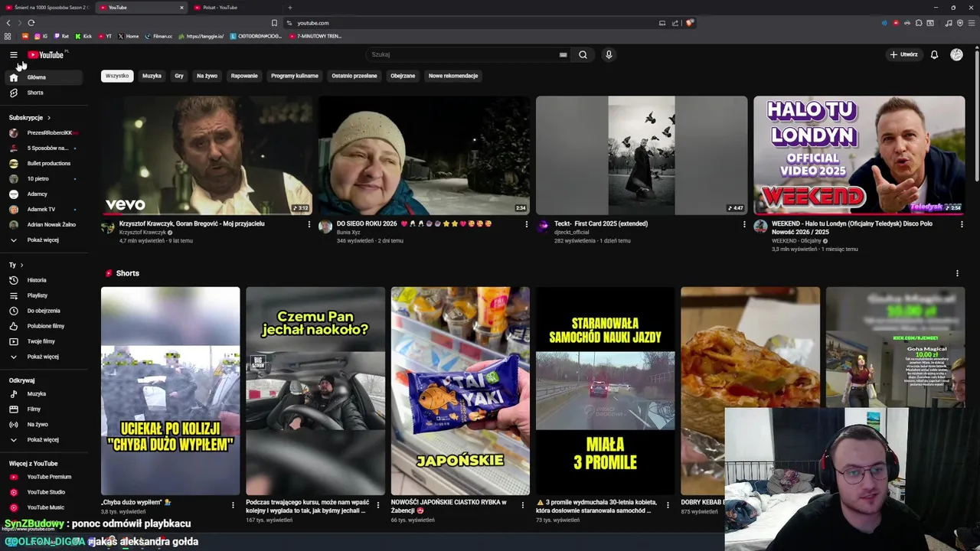980x551 pixels.
Task: Select the Gry filter chip
Action: pos(179,76)
